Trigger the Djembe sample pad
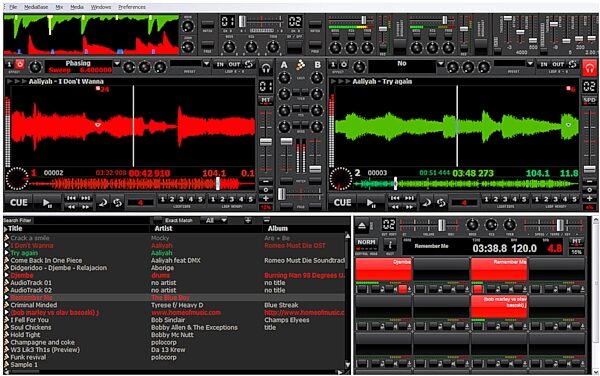The image size is (600, 376). coord(384,269)
